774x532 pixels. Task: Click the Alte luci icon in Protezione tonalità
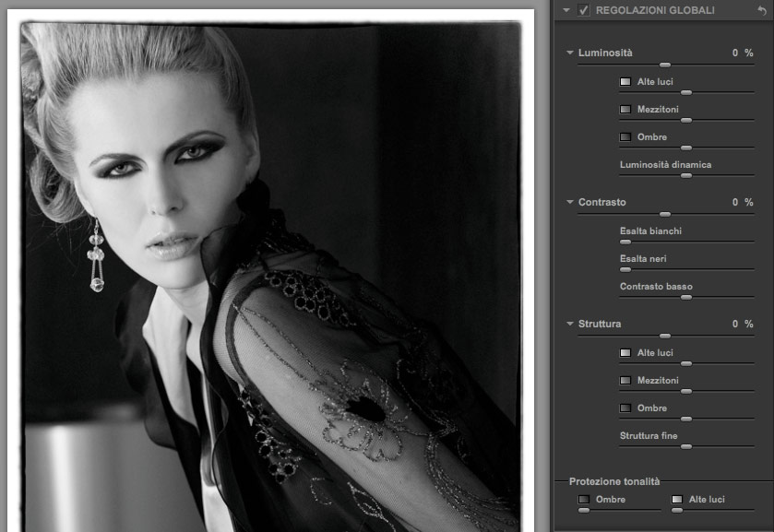tap(677, 500)
